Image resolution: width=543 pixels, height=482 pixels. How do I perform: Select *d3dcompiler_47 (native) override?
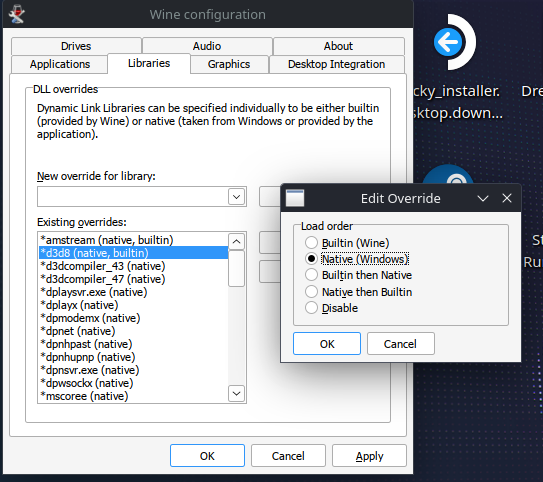(133, 279)
